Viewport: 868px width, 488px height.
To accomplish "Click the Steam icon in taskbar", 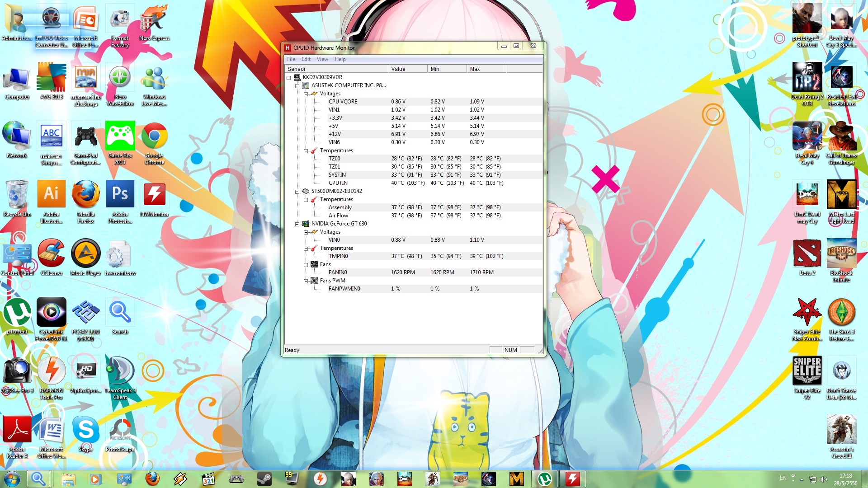I will click(x=264, y=479).
